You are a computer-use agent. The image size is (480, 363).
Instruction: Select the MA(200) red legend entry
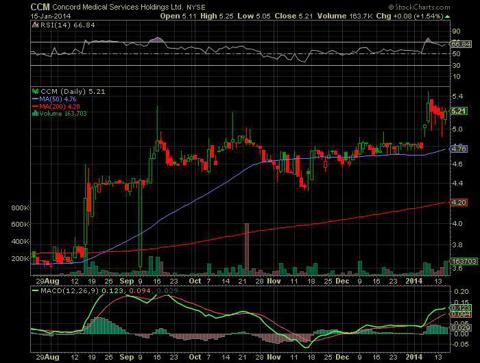(56, 107)
